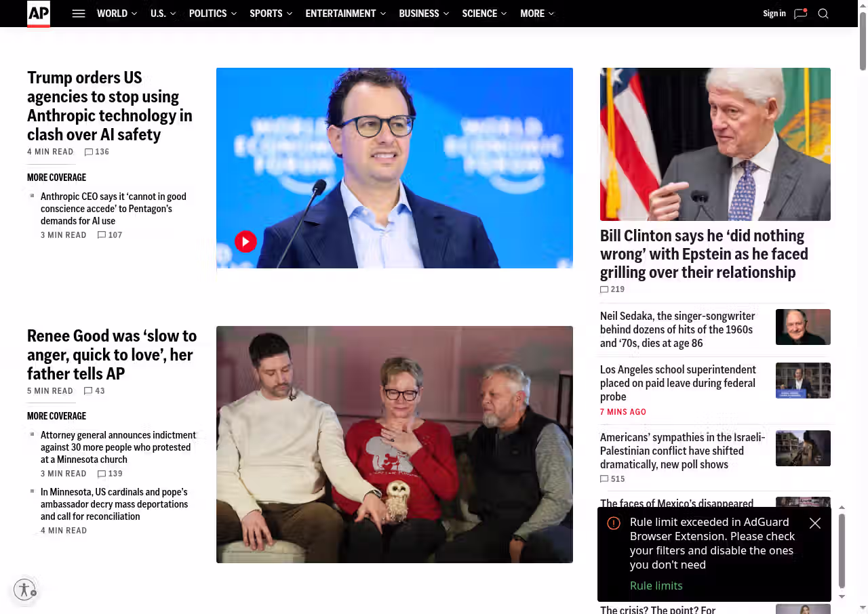Screen dimensions: 868x614
Task: Open the Renee Good headline link
Action: point(112,354)
